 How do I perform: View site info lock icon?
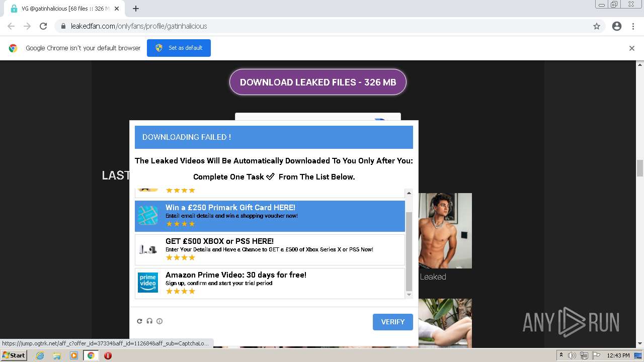point(63,26)
